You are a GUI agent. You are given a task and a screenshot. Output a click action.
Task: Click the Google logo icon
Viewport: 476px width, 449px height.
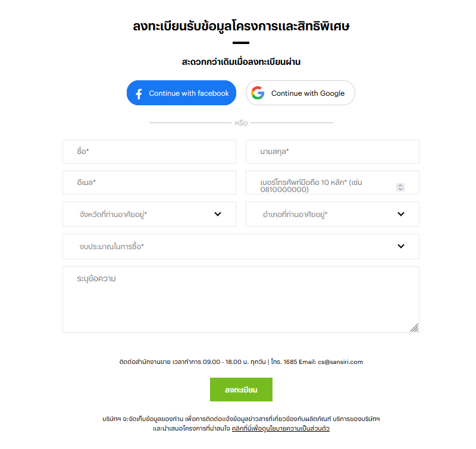(x=258, y=93)
